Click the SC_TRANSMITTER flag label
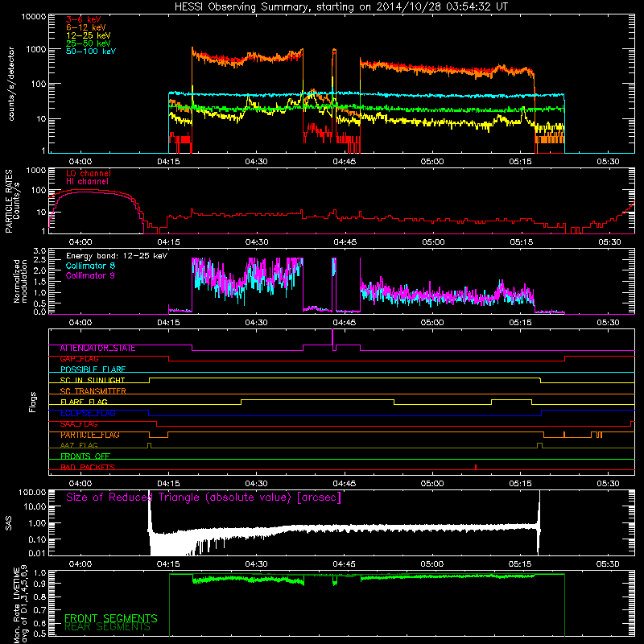The image size is (644, 644). [x=93, y=391]
